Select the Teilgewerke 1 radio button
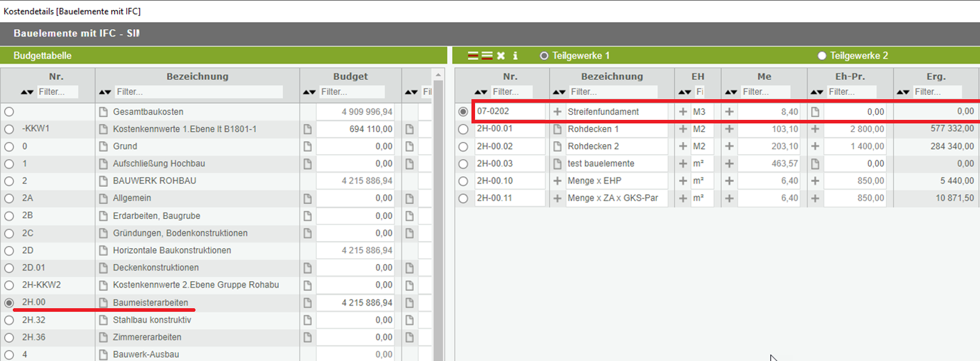The height and width of the screenshot is (361, 980). [x=544, y=56]
